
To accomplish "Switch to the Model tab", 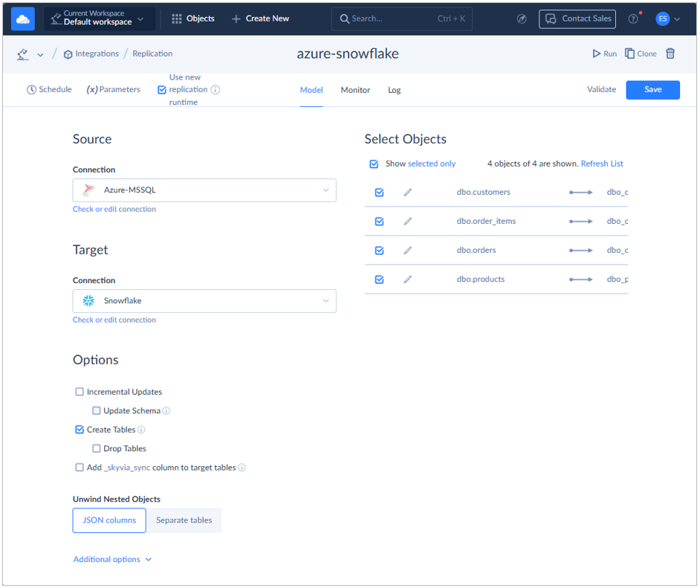I will click(311, 90).
